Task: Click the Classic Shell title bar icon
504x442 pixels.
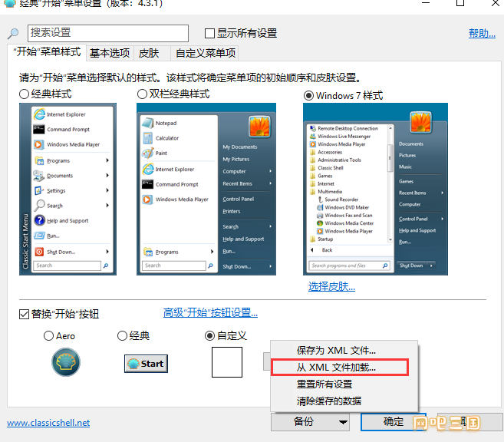Action: pos(10,3)
